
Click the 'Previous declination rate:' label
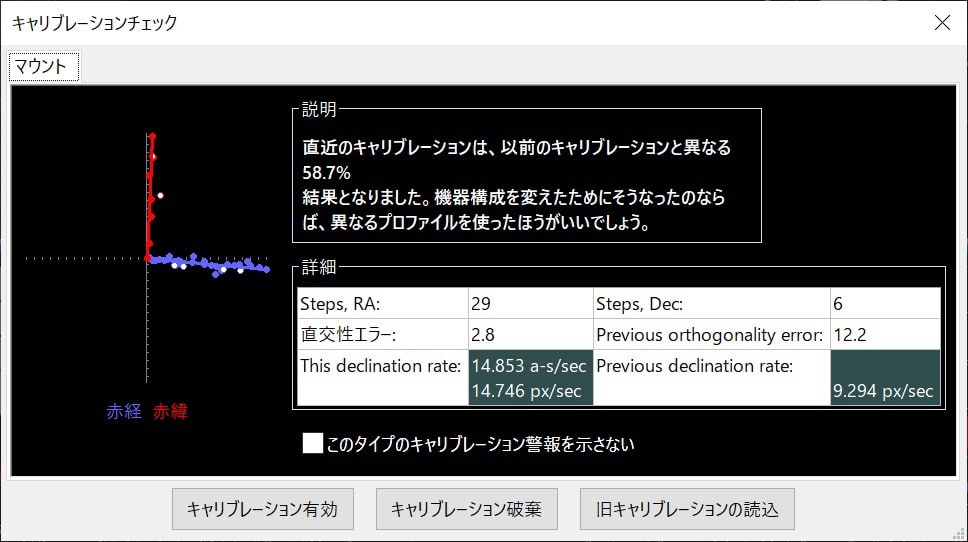click(x=695, y=365)
